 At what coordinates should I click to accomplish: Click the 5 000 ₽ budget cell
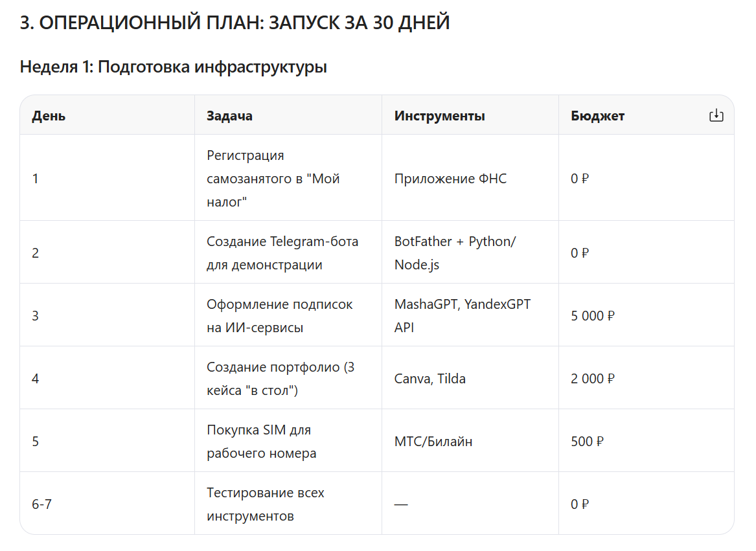(x=646, y=315)
